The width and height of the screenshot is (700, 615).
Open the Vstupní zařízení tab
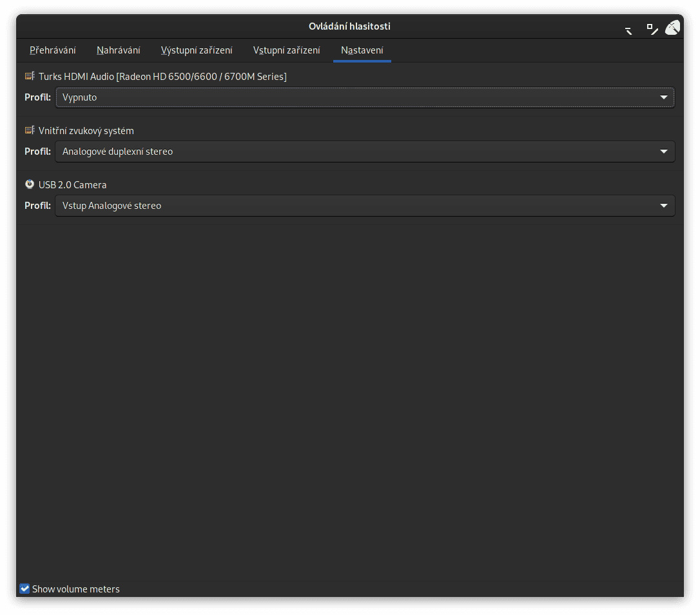[x=286, y=50]
